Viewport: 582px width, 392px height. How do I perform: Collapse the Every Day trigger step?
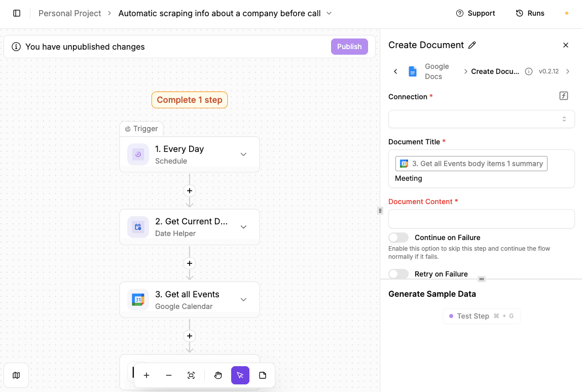point(243,154)
